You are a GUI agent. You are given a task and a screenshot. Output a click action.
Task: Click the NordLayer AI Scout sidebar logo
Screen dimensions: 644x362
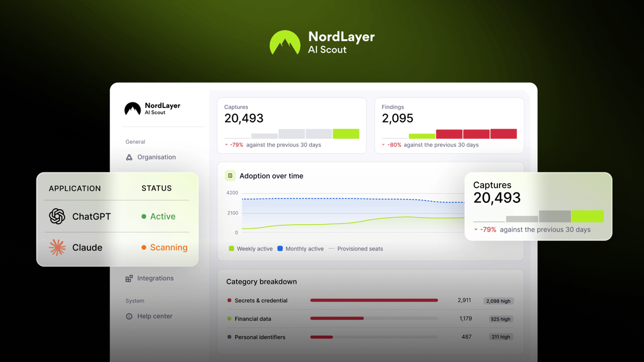(x=152, y=109)
